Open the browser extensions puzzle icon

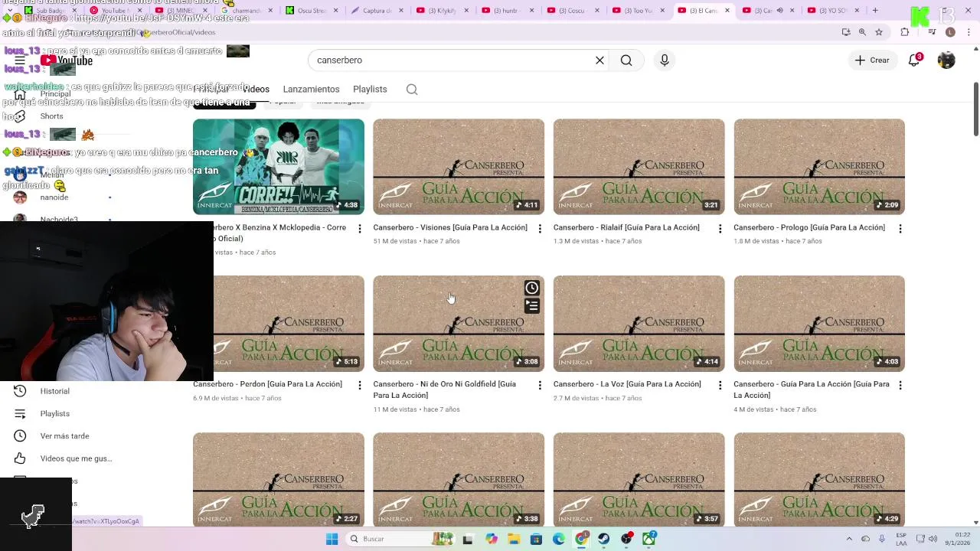click(x=905, y=32)
